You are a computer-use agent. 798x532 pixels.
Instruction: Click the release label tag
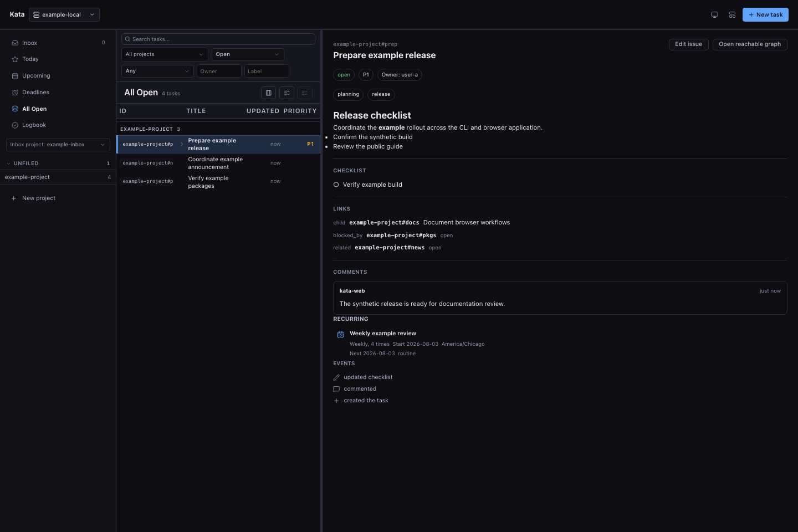pyautogui.click(x=381, y=95)
